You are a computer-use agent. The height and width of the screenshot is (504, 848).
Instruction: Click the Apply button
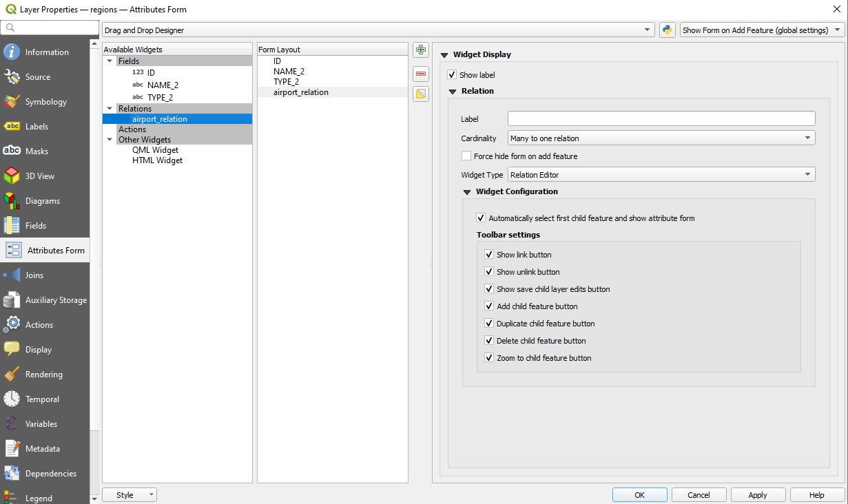tap(758, 494)
